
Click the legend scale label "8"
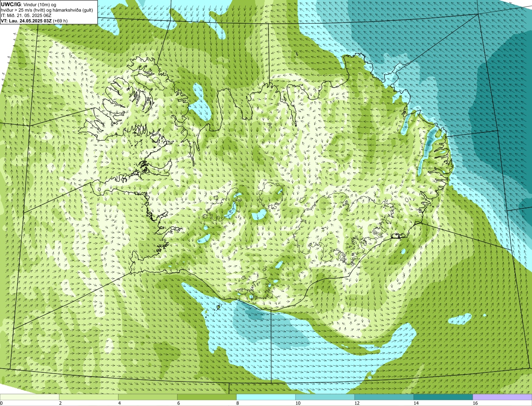pos(237,404)
